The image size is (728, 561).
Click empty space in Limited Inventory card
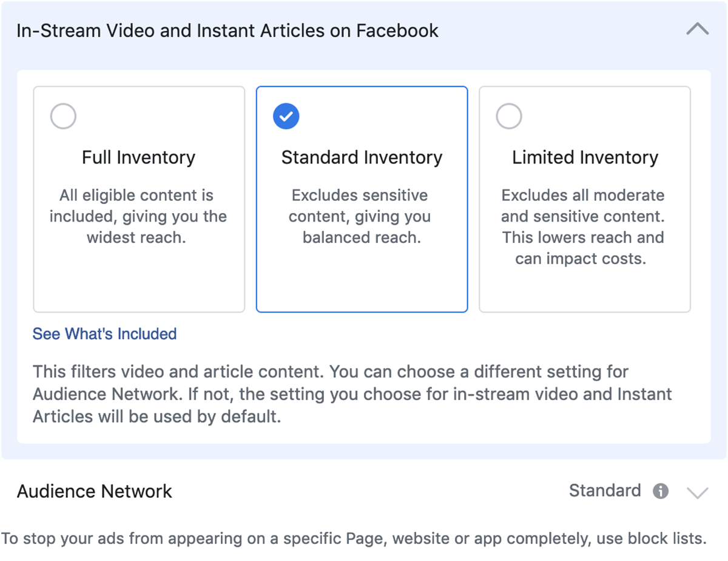585,290
